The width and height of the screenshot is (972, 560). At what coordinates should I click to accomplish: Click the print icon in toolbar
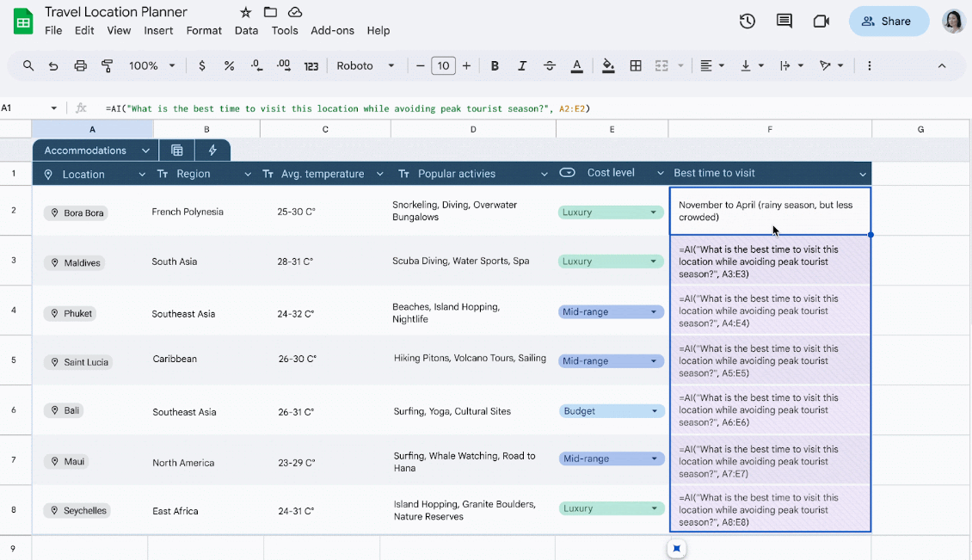tap(80, 66)
